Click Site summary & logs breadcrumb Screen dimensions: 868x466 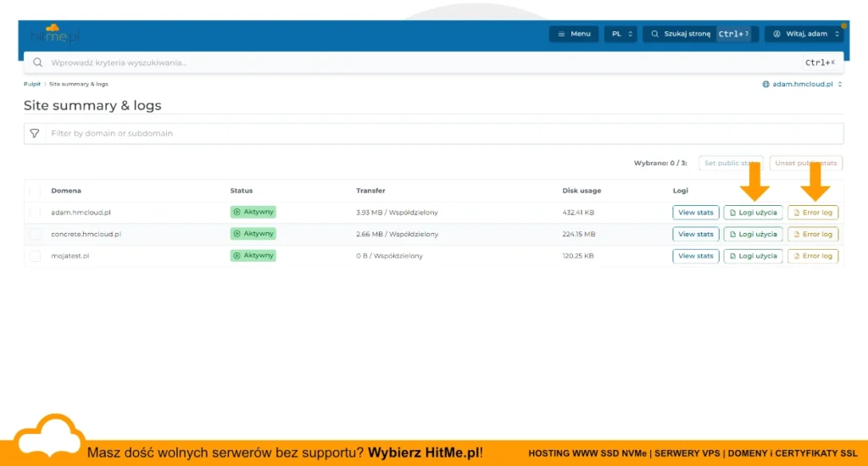click(79, 84)
